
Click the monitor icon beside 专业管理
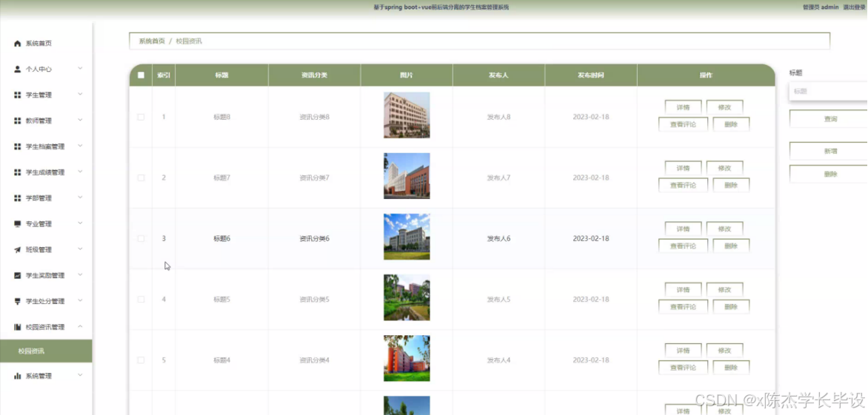pyautogui.click(x=17, y=224)
